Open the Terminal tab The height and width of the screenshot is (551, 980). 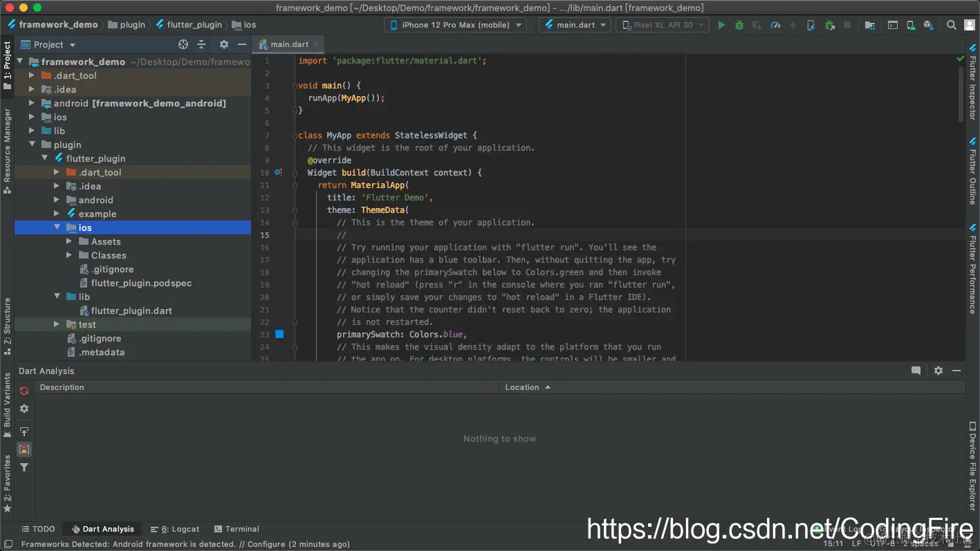coord(237,529)
